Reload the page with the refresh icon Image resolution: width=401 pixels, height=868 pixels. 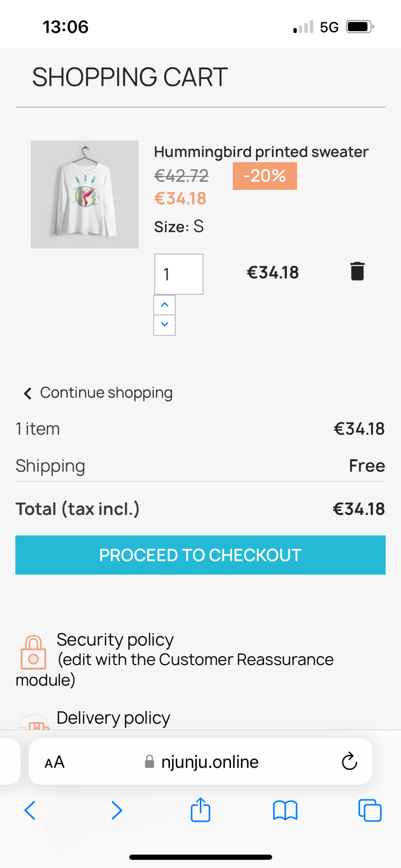[349, 762]
